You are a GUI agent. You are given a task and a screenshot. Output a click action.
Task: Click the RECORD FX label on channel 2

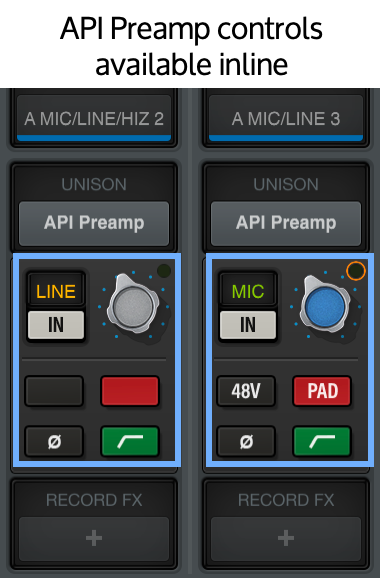94,500
